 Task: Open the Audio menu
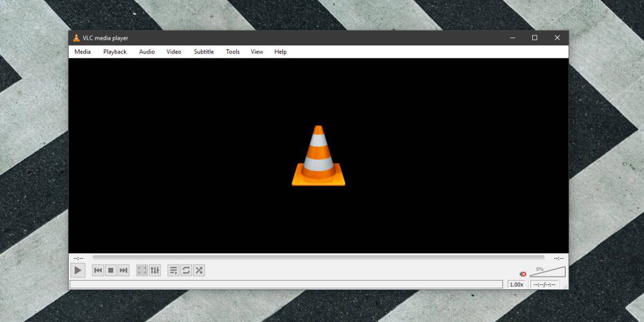click(147, 52)
